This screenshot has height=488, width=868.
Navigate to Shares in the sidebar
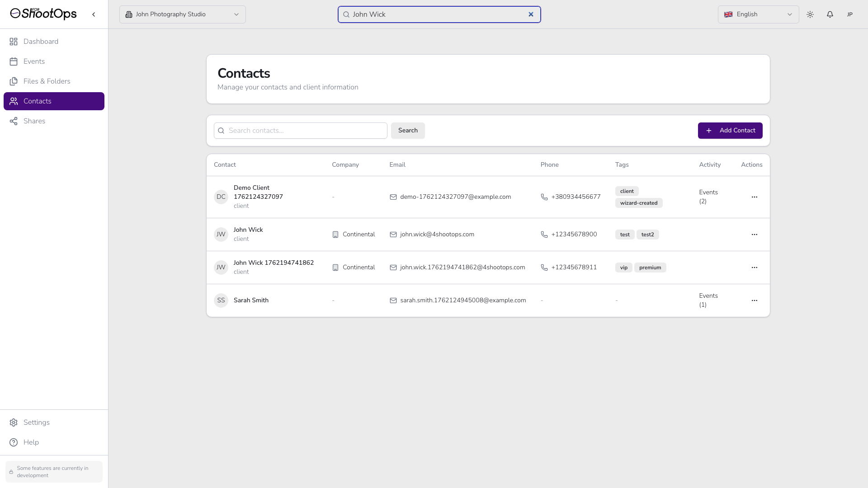click(x=34, y=121)
